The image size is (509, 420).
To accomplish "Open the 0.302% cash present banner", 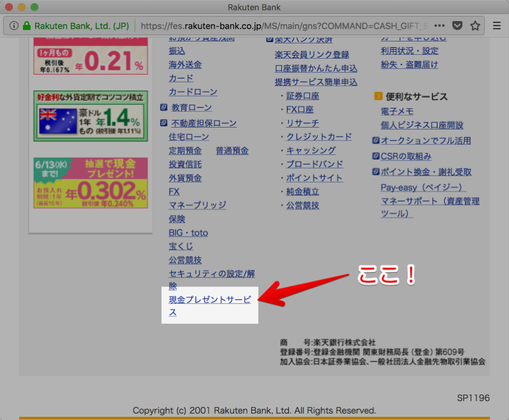I will 91,183.
